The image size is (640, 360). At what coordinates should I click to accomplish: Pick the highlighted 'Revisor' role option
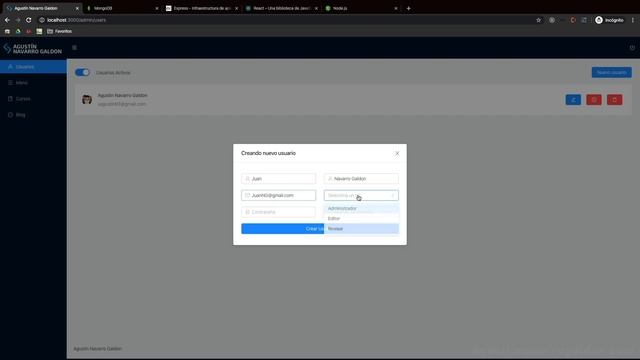pyautogui.click(x=361, y=229)
